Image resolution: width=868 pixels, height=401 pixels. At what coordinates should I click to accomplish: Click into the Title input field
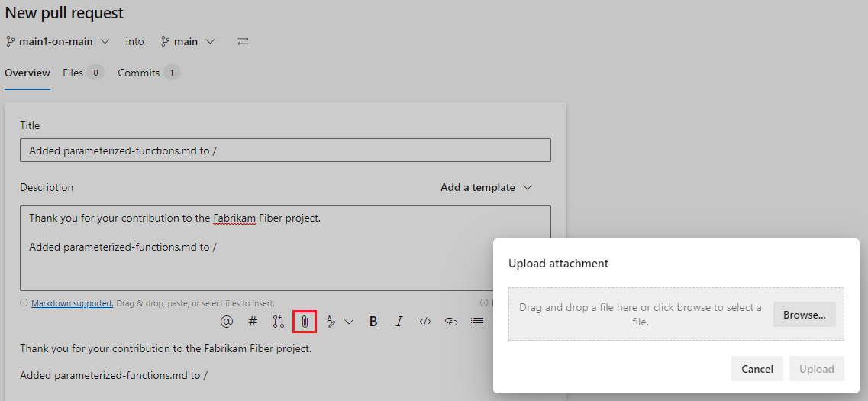[285, 150]
